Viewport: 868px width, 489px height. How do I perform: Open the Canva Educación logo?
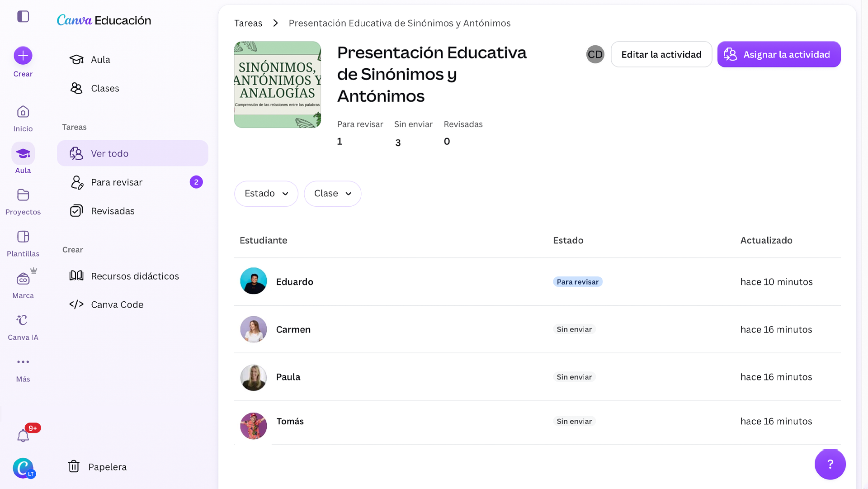104,20
